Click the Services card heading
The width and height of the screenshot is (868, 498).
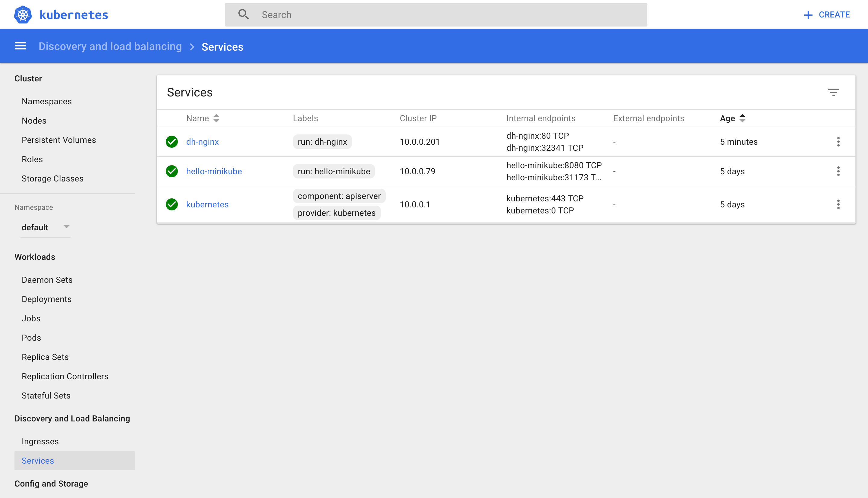coord(190,92)
